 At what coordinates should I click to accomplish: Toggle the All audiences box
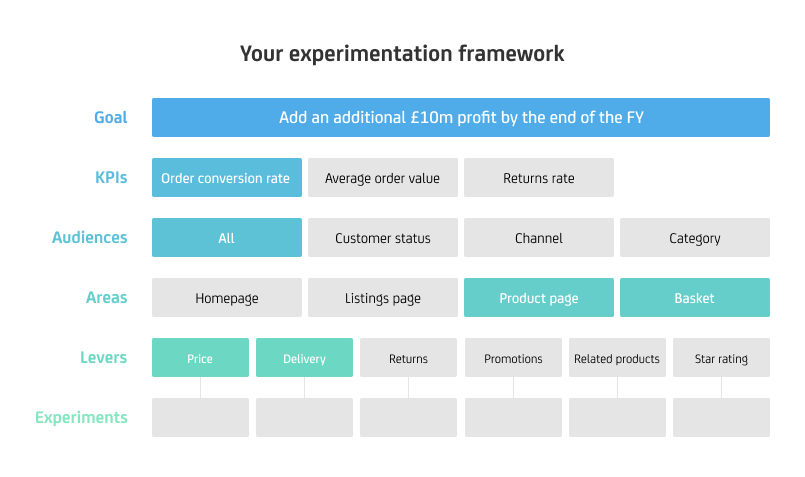[226, 238]
